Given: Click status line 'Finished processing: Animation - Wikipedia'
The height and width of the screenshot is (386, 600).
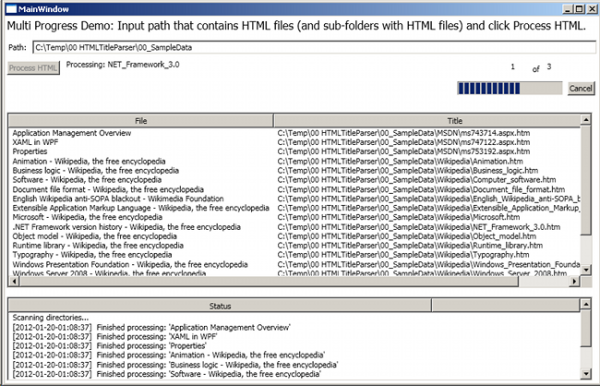Looking at the screenshot, I should [x=169, y=355].
